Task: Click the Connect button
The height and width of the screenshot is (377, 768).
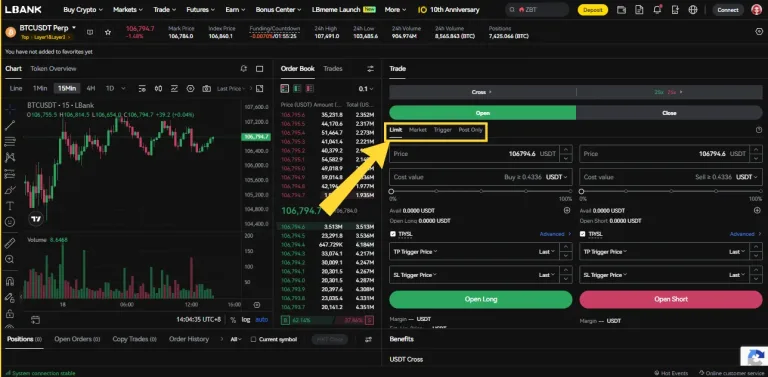Action: 728,10
